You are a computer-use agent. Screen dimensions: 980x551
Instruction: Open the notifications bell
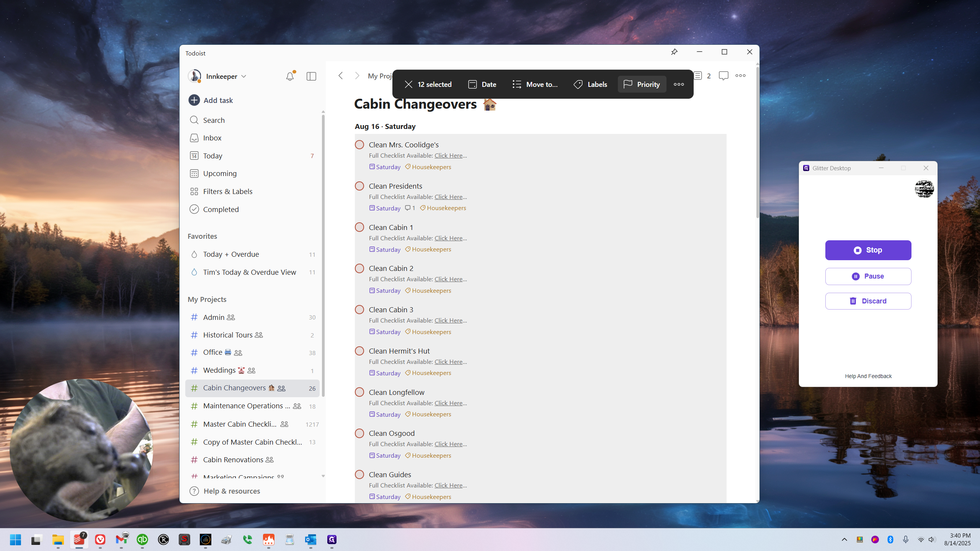(290, 76)
